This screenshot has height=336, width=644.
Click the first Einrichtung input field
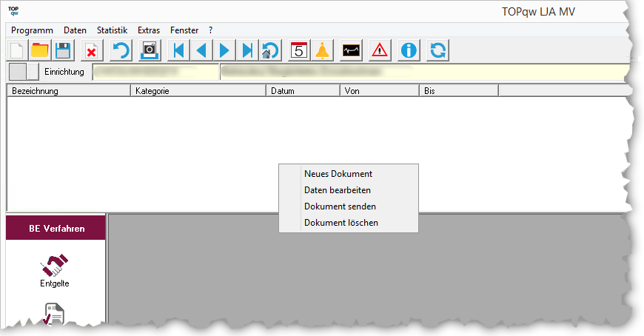click(155, 72)
